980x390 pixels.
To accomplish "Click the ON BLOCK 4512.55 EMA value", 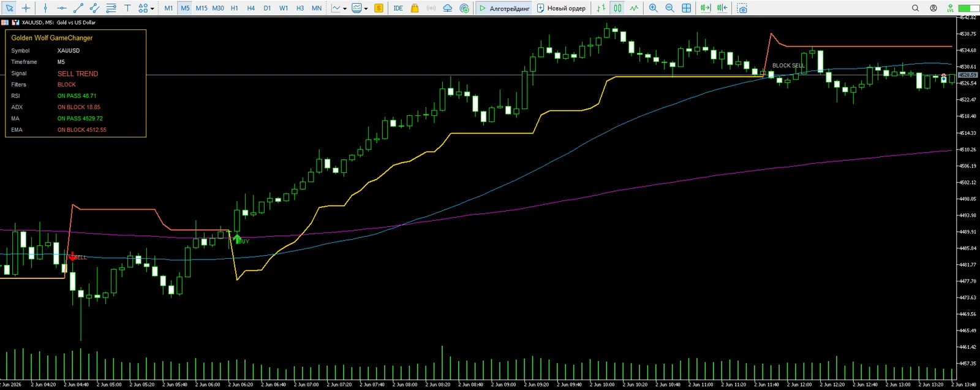I will point(82,130).
